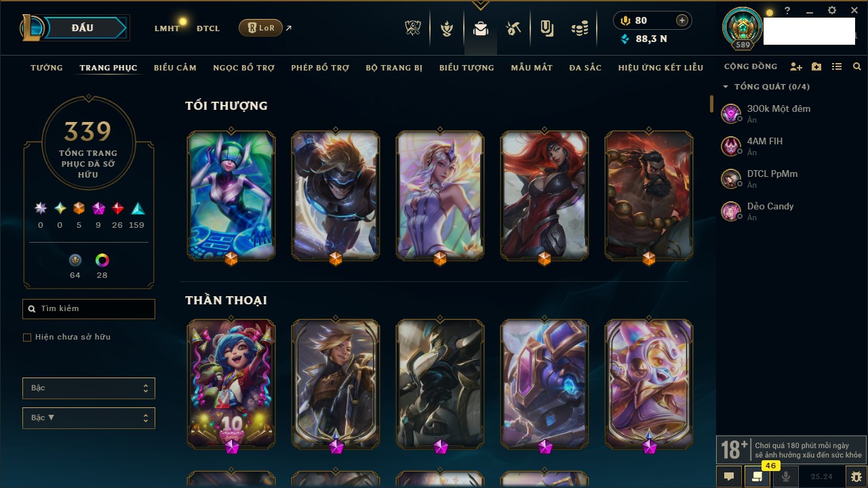Open the chat bubble icon
Image resolution: width=868 pixels, height=488 pixels.
pyautogui.click(x=729, y=476)
